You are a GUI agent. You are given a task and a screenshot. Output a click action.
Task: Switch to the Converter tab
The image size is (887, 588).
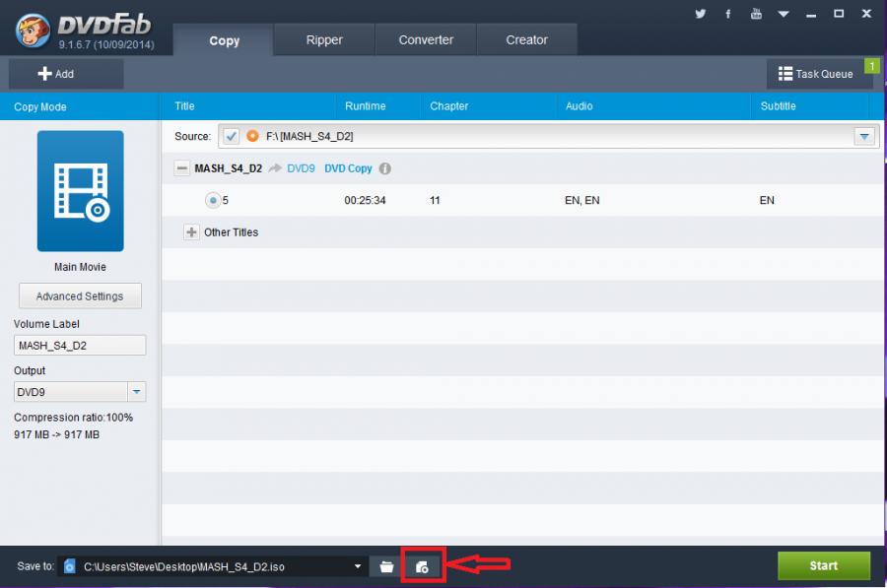click(426, 40)
